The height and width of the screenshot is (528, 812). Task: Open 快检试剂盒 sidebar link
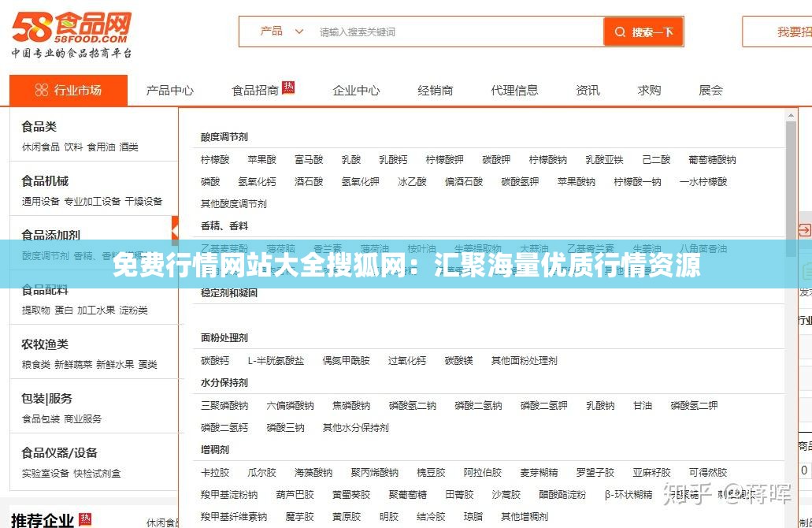pos(97,473)
